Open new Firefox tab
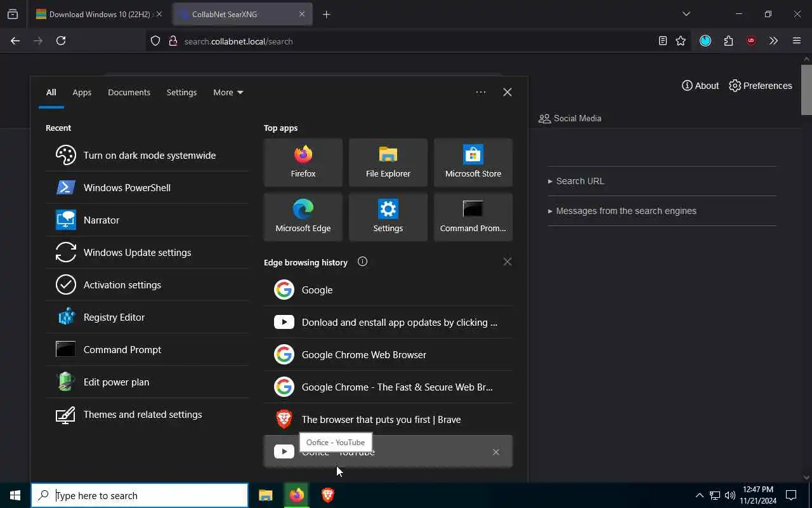The image size is (812, 508). pyautogui.click(x=326, y=14)
